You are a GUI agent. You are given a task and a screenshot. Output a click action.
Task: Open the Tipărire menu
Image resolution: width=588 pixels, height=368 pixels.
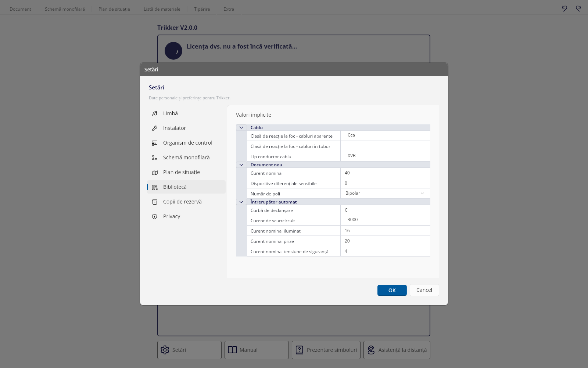click(x=202, y=9)
